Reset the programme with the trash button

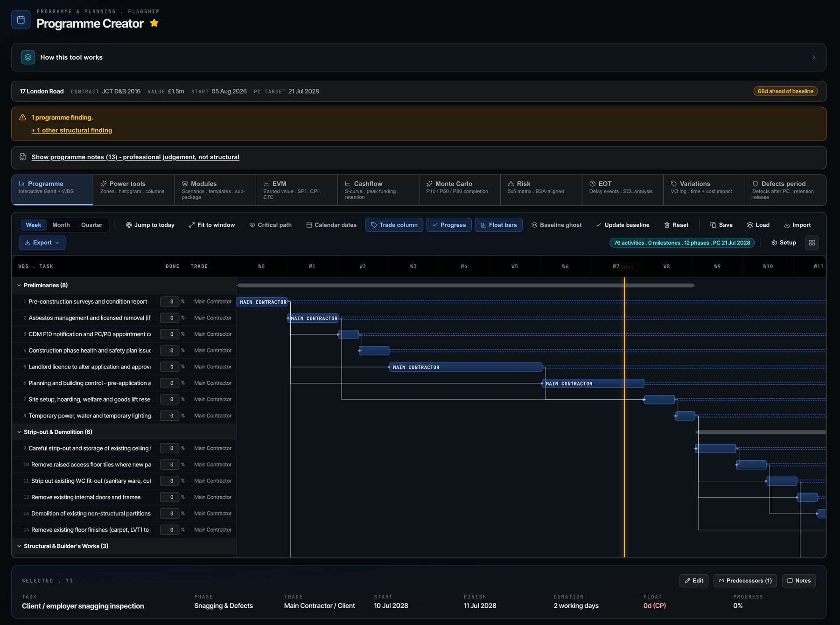point(676,225)
